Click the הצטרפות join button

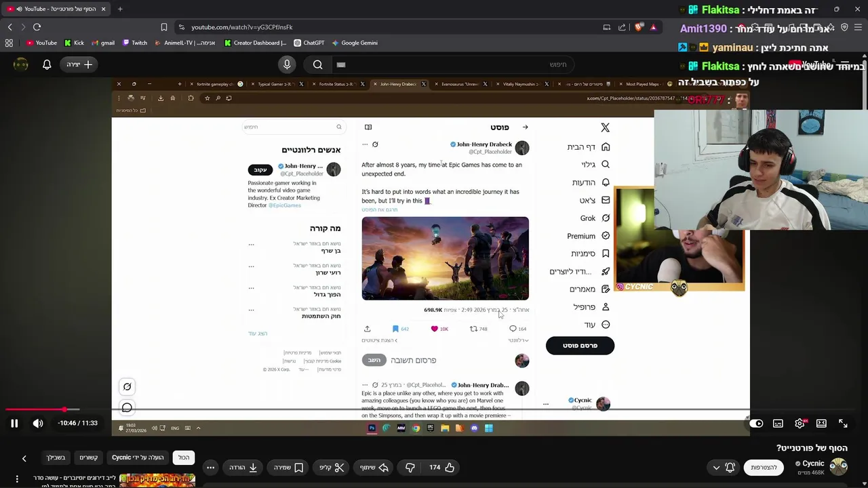point(764,468)
